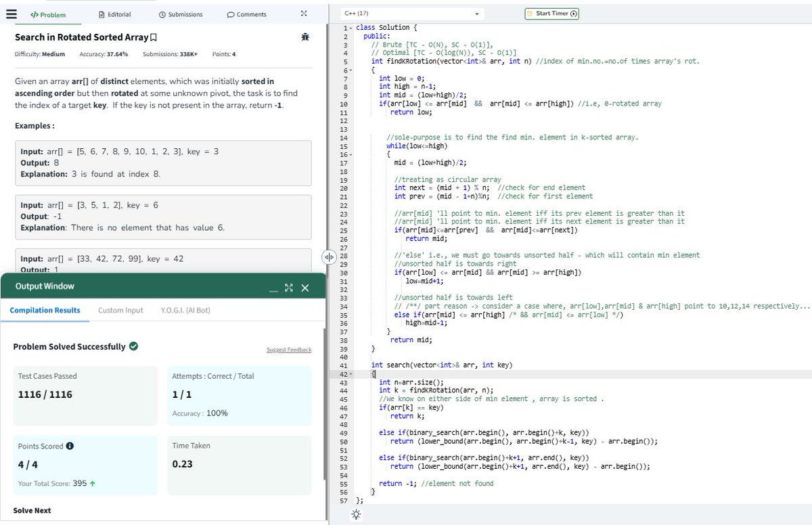The width and height of the screenshot is (812, 525).
Task: Click the green check next to Problem Solved Successfully
Action: [x=134, y=346]
